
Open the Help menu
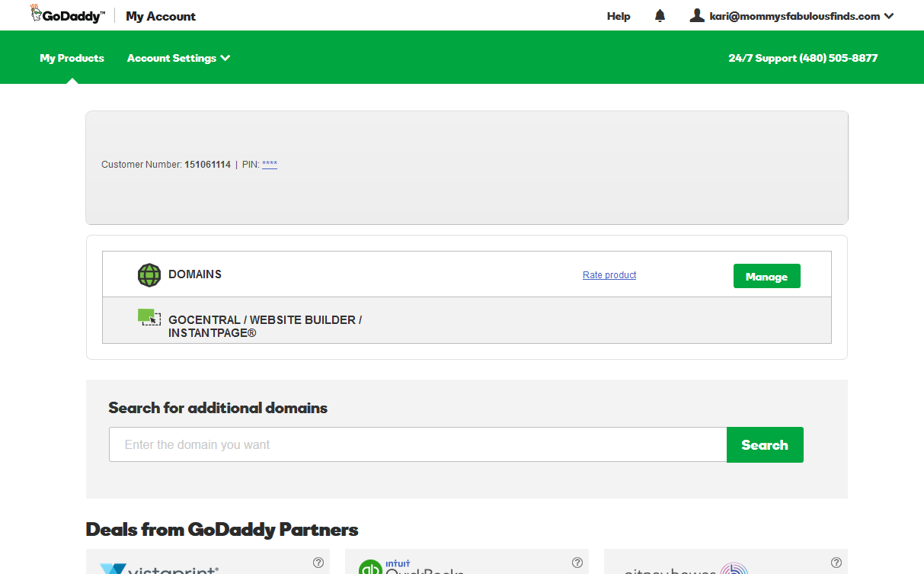pyautogui.click(x=619, y=16)
